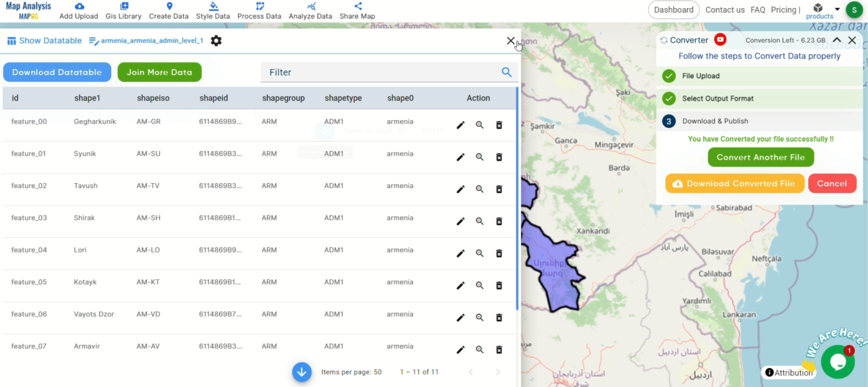Open the Process Data menu
This screenshot has width=868, height=387.
click(259, 11)
